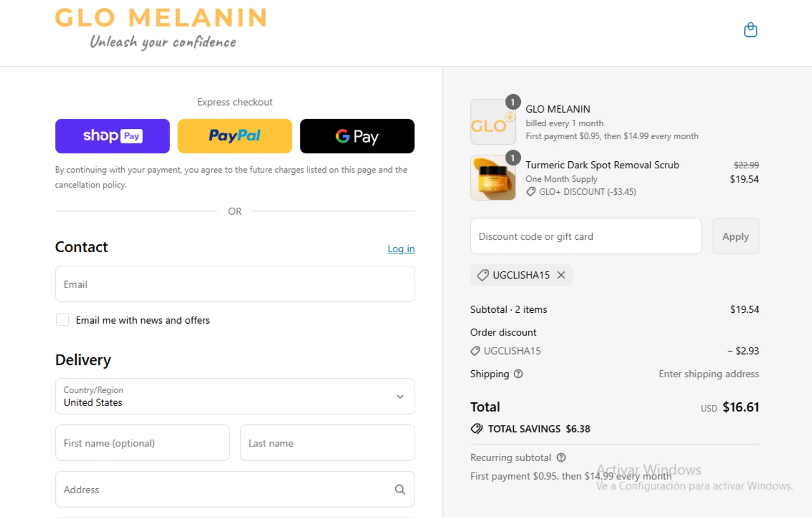
Task: Pay with PayPal
Action: [x=235, y=136]
